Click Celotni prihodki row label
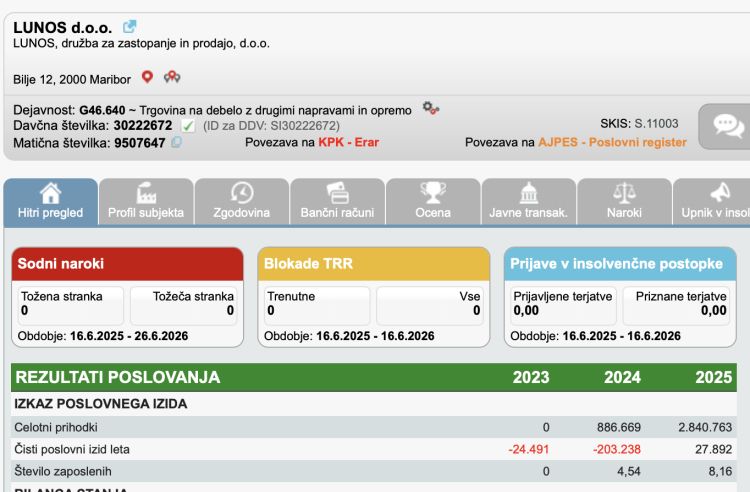750x492 pixels. [56, 427]
